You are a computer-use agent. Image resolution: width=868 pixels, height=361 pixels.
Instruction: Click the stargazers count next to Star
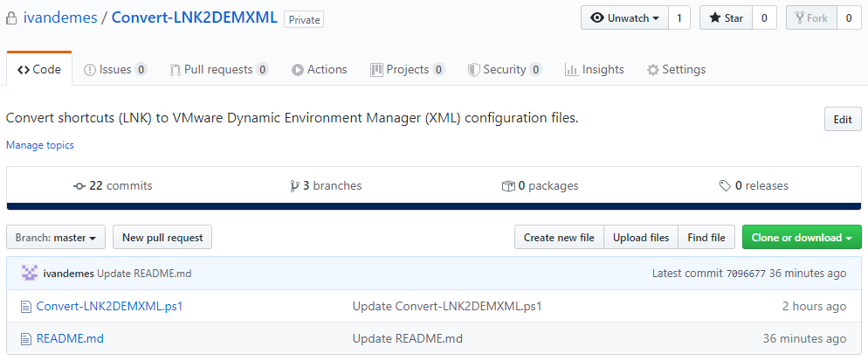coord(764,17)
